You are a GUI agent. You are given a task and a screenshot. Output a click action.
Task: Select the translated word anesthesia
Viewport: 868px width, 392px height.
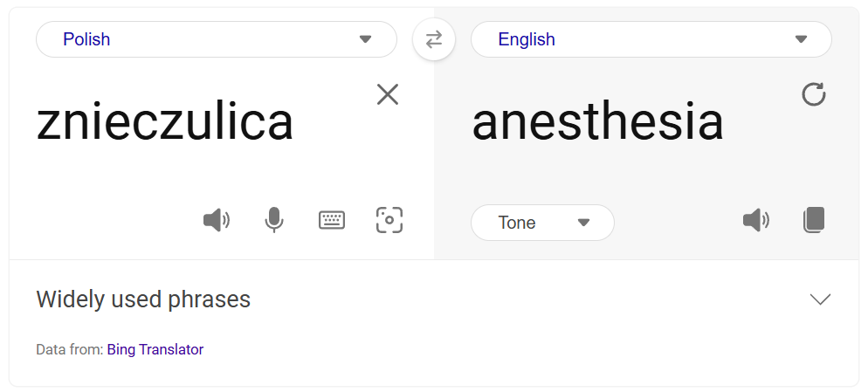click(597, 123)
